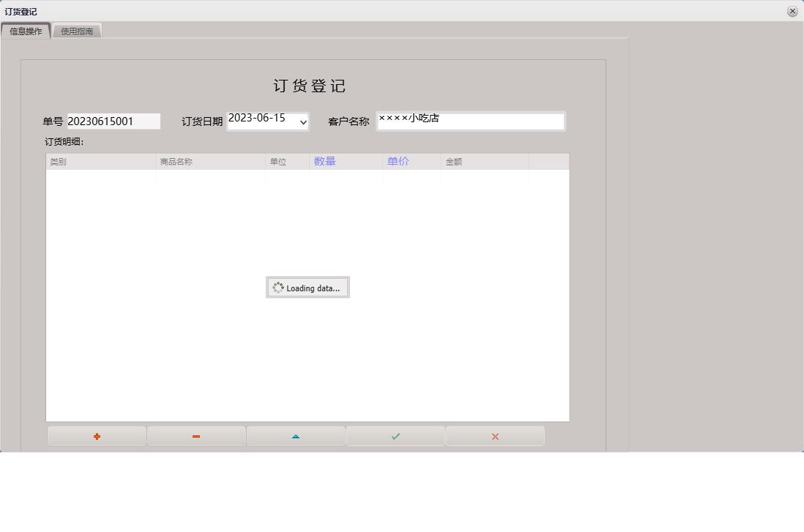Click the red X cancel button
Screen dimensions: 804x532
tap(495, 436)
